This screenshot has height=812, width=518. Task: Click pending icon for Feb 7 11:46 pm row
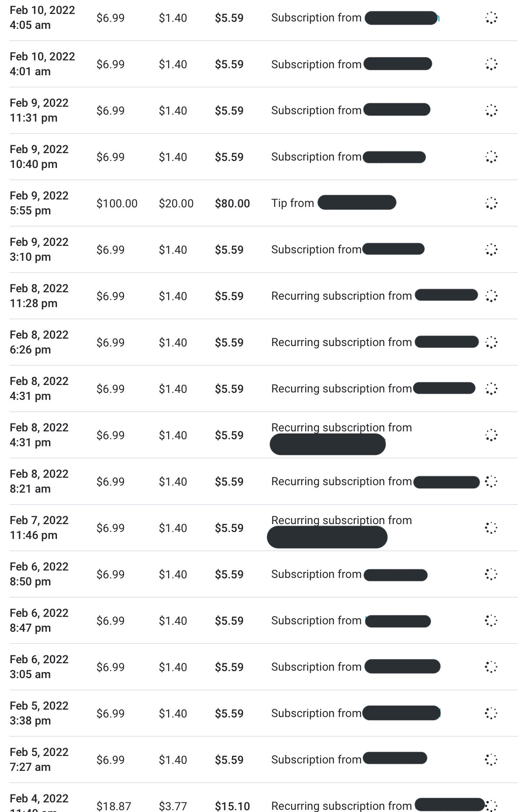pos(491,528)
